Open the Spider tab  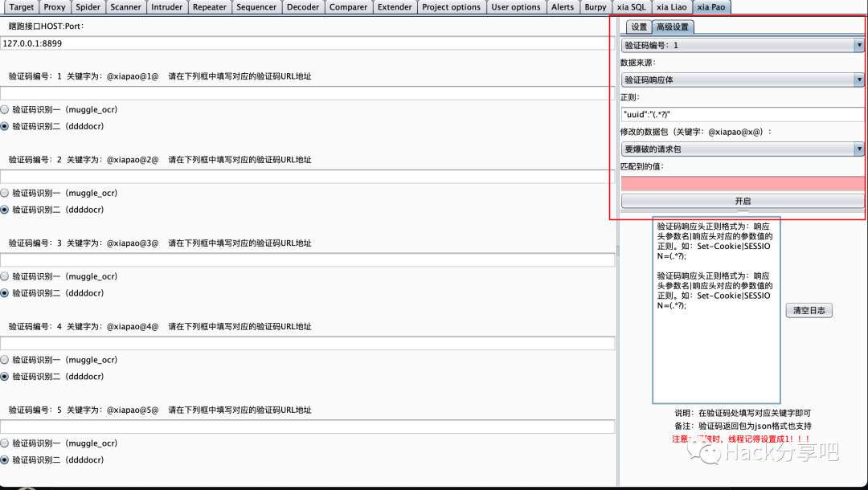88,7
